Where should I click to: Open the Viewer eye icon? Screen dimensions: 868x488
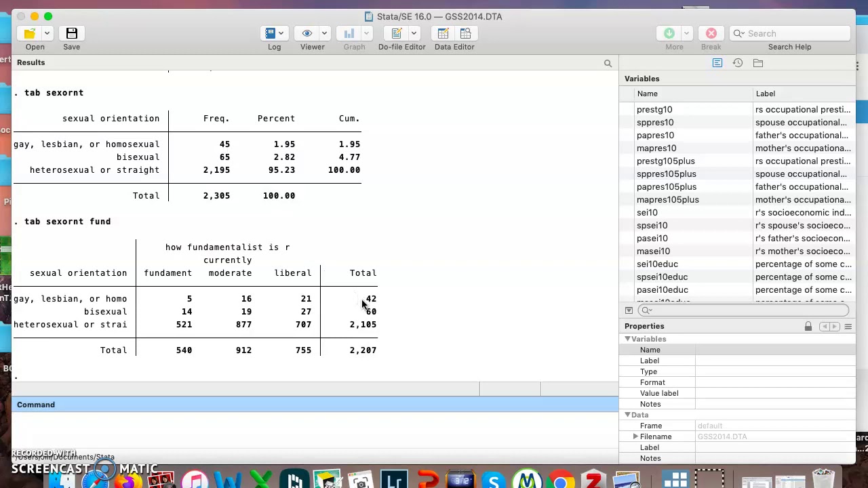click(307, 33)
